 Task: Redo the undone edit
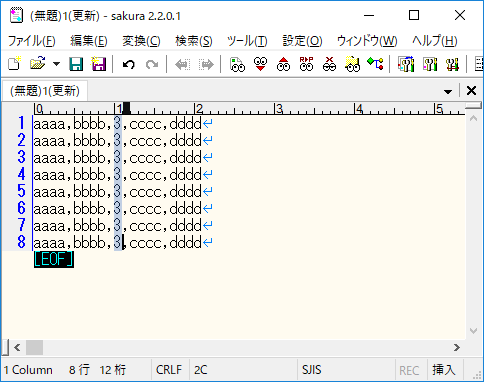coord(152,64)
